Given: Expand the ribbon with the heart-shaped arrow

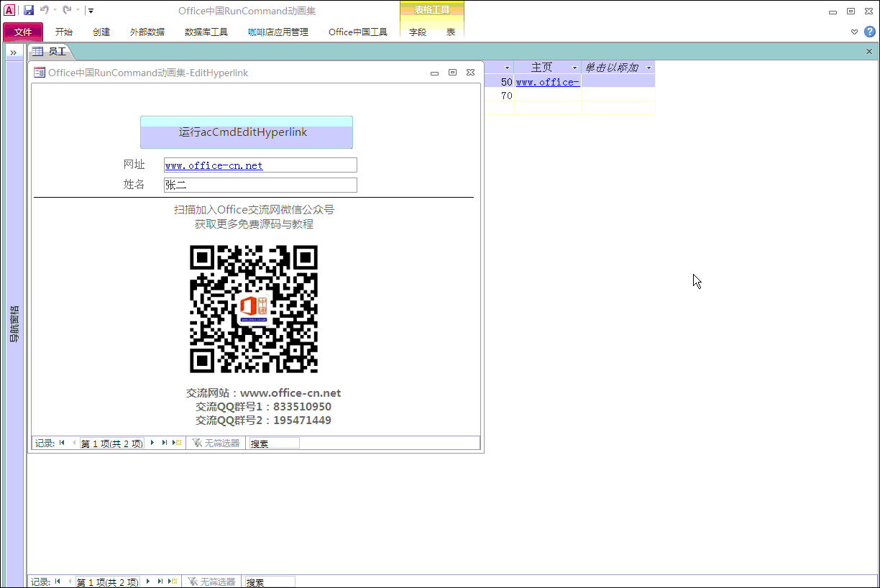Looking at the screenshot, I should [854, 32].
